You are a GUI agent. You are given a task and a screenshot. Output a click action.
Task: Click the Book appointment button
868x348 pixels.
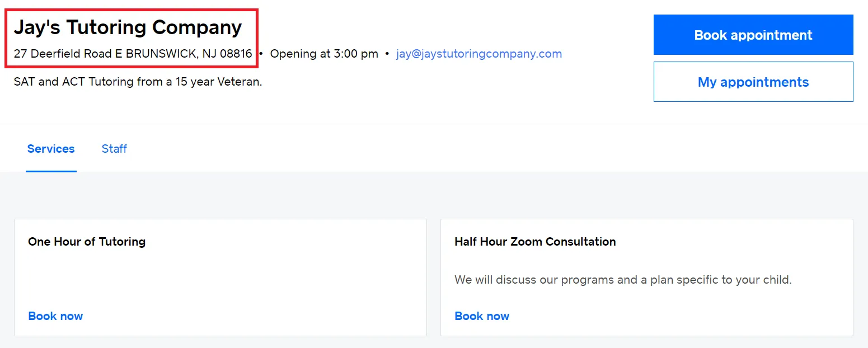pos(753,35)
